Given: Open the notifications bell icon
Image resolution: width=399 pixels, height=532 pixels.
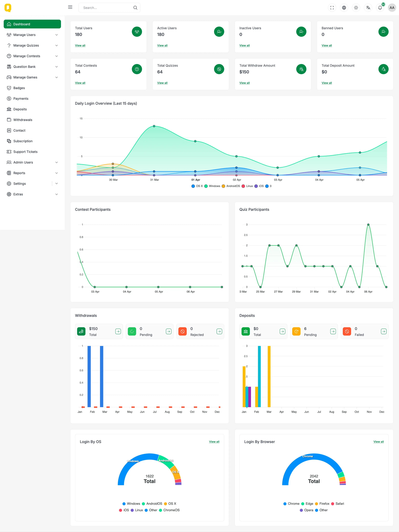Looking at the screenshot, I should pos(380,8).
